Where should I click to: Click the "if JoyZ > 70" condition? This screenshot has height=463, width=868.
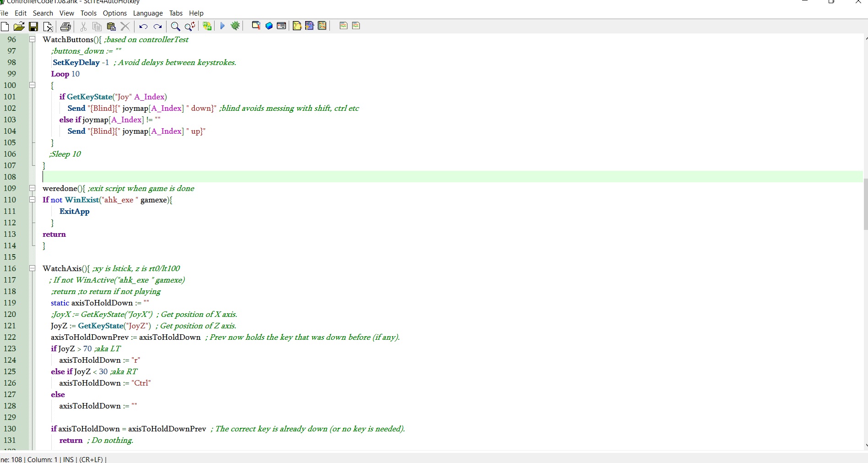[x=71, y=349]
